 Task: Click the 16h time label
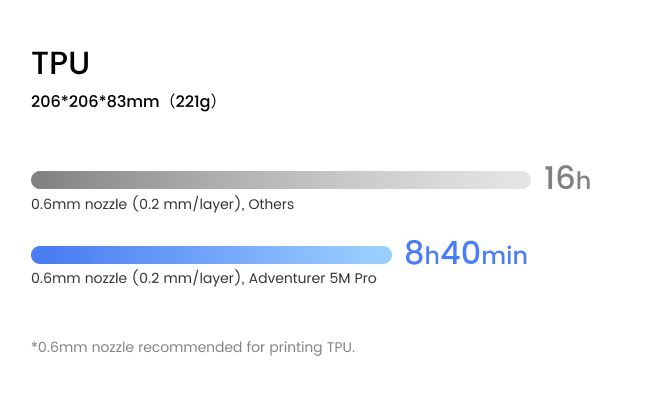tap(567, 178)
